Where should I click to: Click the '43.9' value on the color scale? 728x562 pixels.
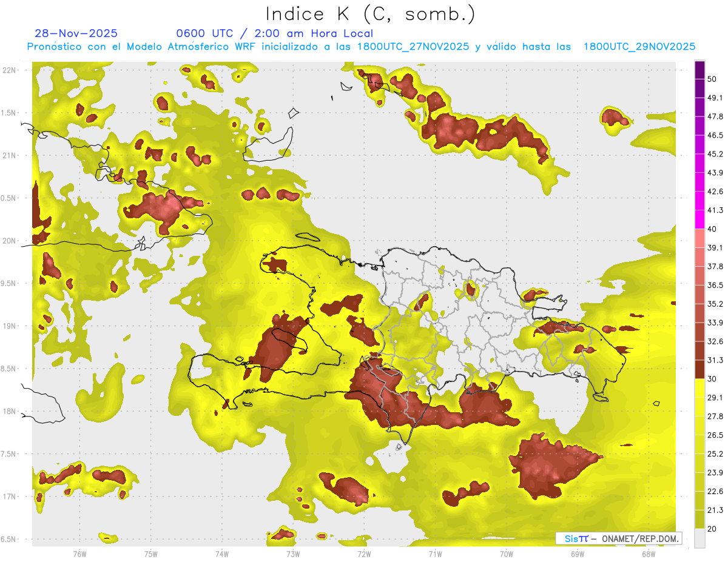click(x=715, y=173)
